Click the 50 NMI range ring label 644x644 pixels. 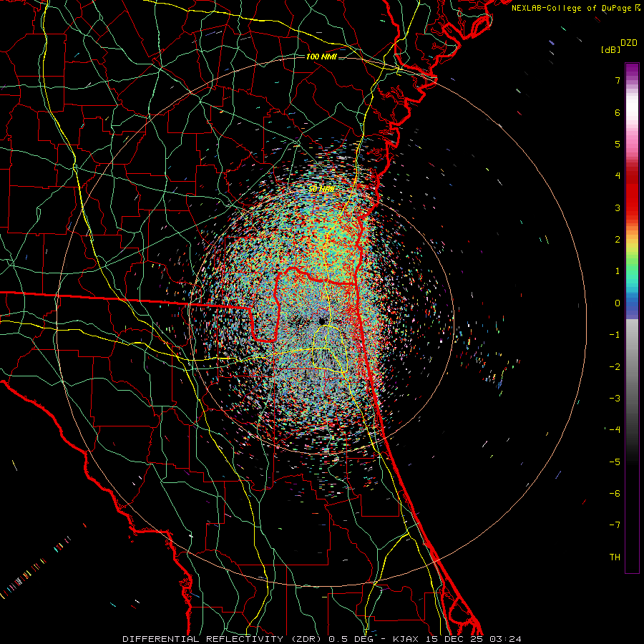(x=321, y=188)
